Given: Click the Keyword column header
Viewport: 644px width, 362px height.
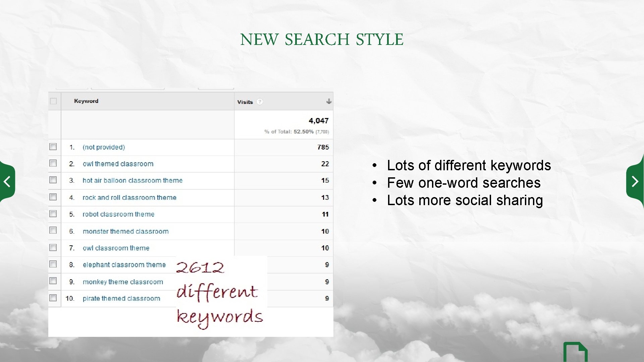Looking at the screenshot, I should [86, 101].
